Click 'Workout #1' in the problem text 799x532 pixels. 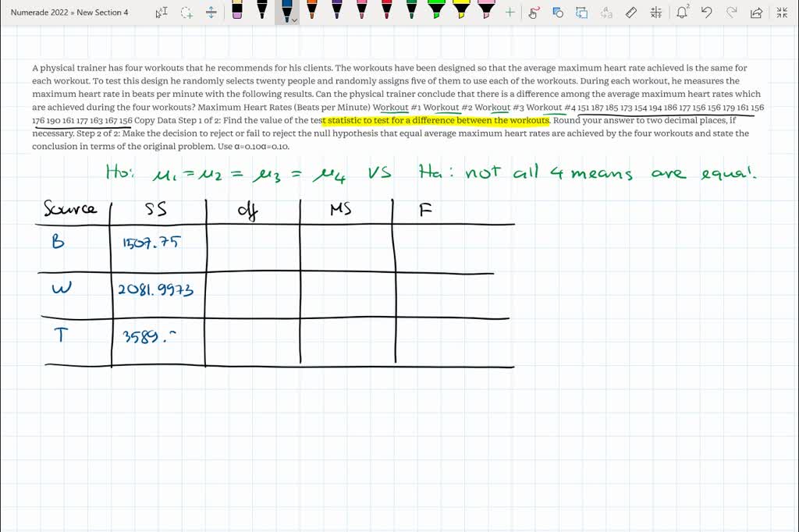pos(397,108)
